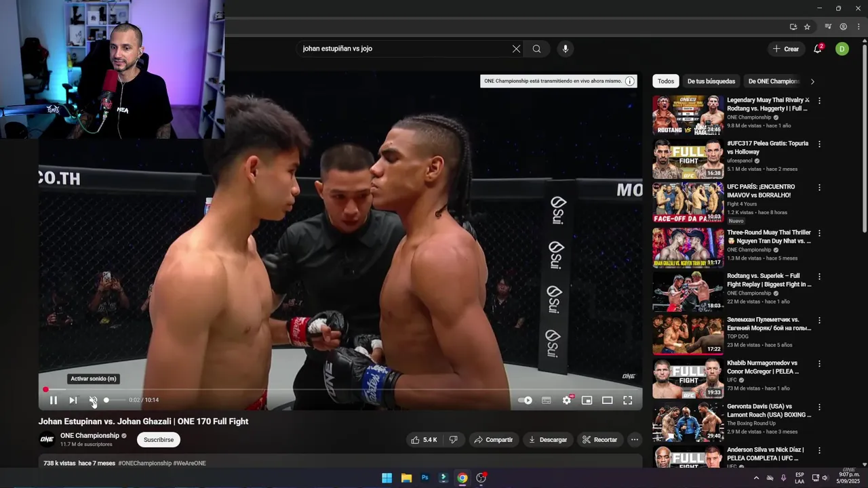Screen dimensions: 868x488
Task: Adjust the volume slider in the player
Action: pyautogui.click(x=115, y=400)
